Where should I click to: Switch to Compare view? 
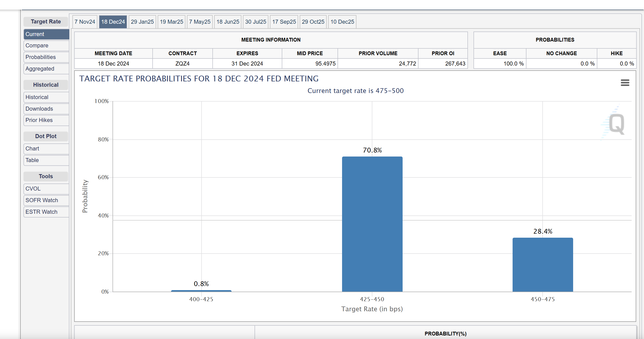(x=36, y=46)
